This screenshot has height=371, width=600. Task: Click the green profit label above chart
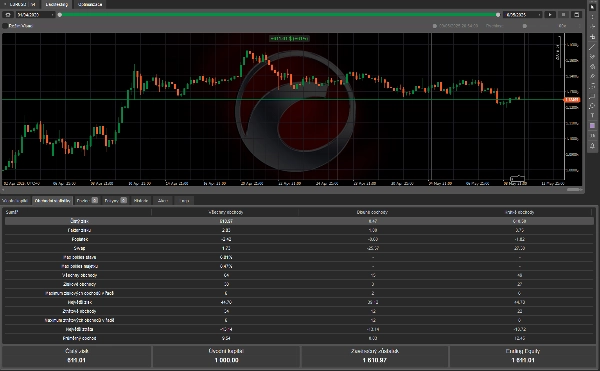click(x=289, y=38)
